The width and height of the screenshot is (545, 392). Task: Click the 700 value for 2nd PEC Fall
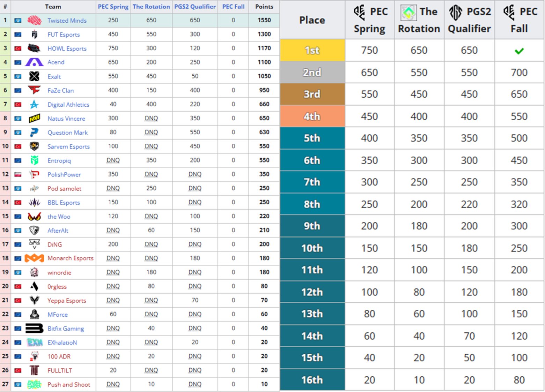click(x=519, y=72)
